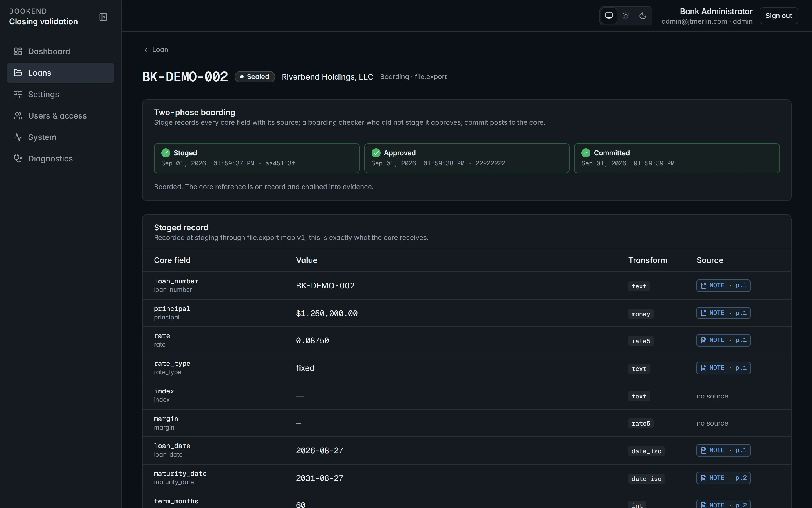The height and width of the screenshot is (508, 812).
Task: Click the Committed step card
Action: [x=677, y=158]
